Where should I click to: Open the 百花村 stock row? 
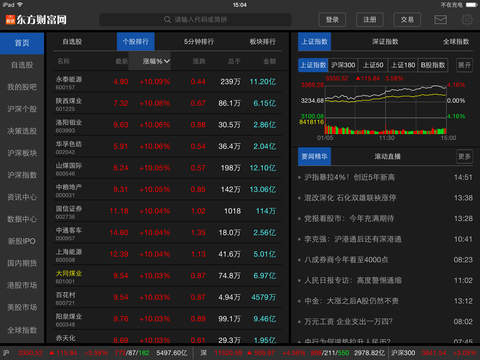pos(167,297)
